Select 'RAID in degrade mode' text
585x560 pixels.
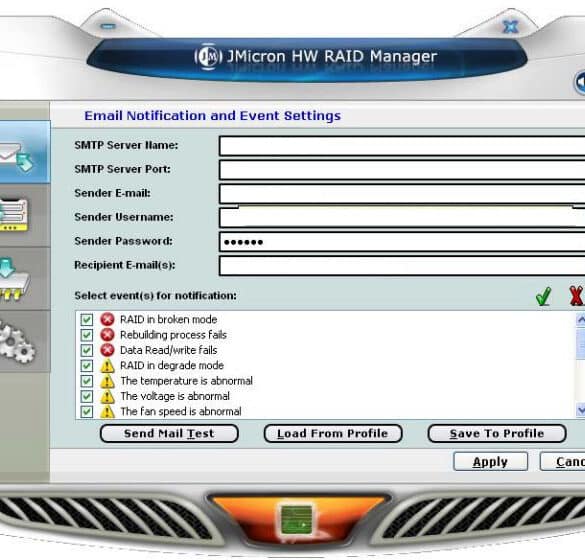point(172,366)
